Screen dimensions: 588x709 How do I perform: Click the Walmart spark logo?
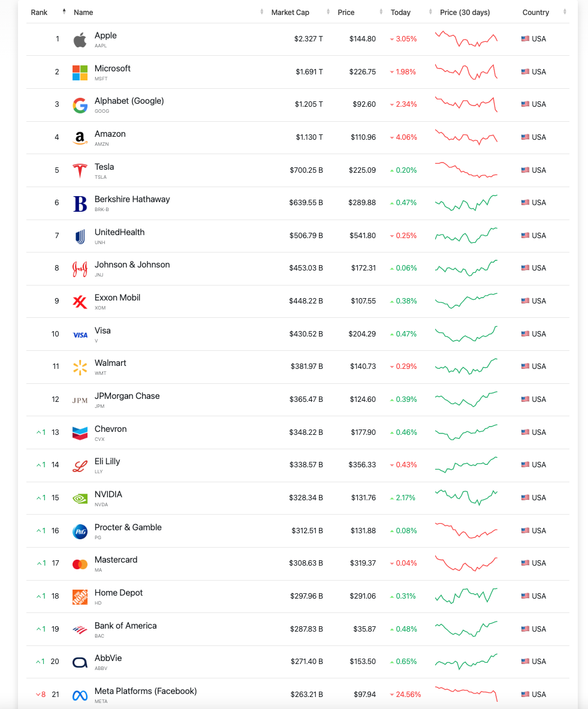tap(80, 367)
